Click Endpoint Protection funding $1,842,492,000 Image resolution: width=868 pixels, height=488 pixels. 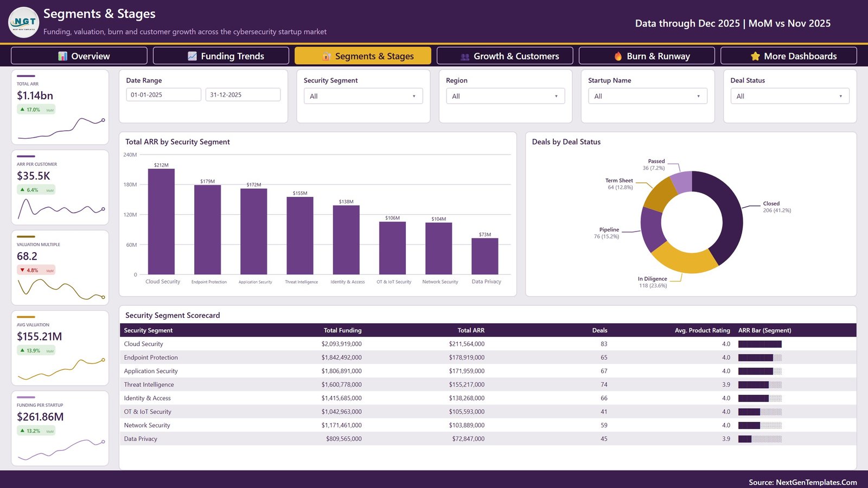[341, 357]
